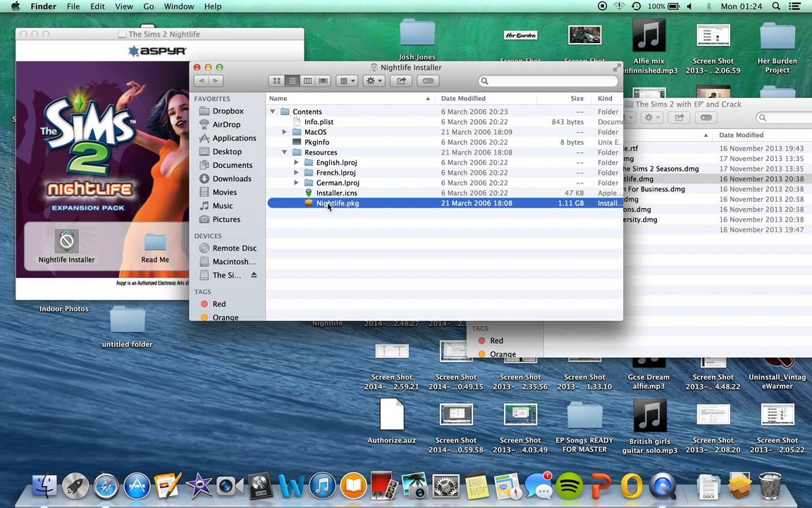Open the volume control in the menu bar

689,6
